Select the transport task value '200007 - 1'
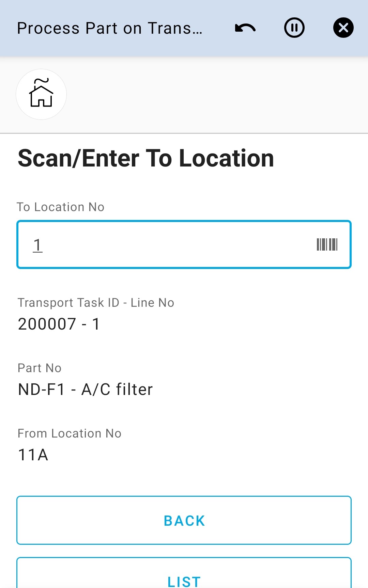The image size is (368, 588). point(59,324)
